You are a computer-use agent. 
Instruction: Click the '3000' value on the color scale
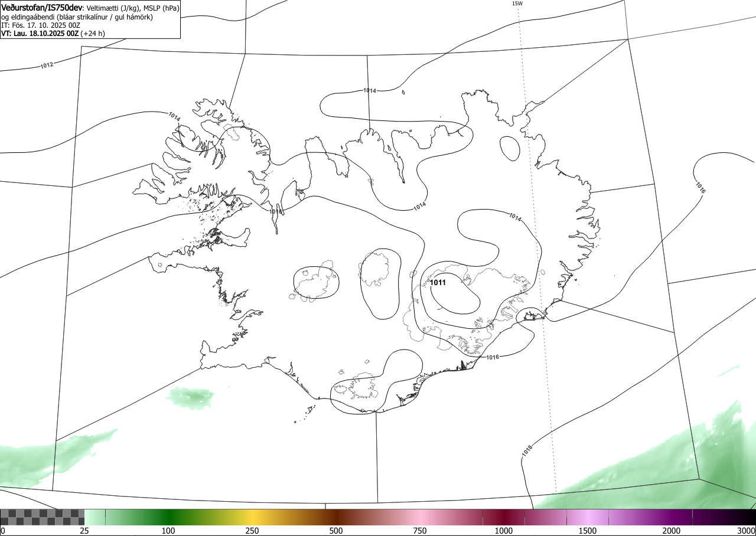[x=746, y=531]
